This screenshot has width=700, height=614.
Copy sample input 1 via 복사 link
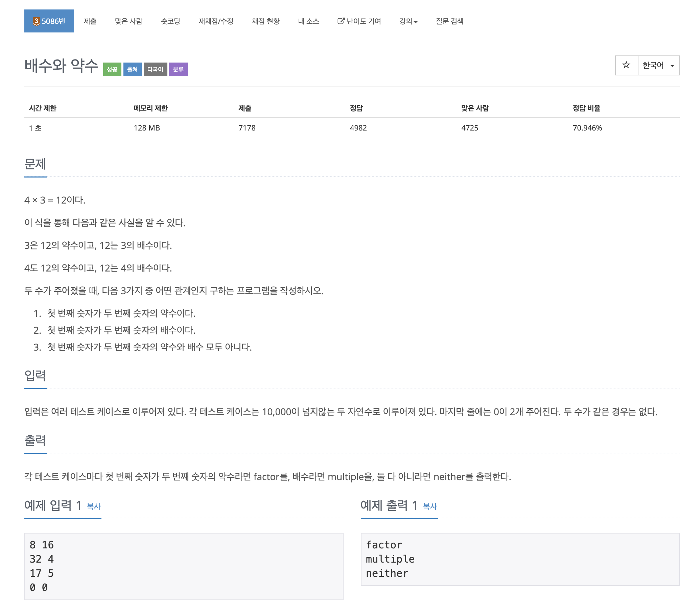point(93,506)
